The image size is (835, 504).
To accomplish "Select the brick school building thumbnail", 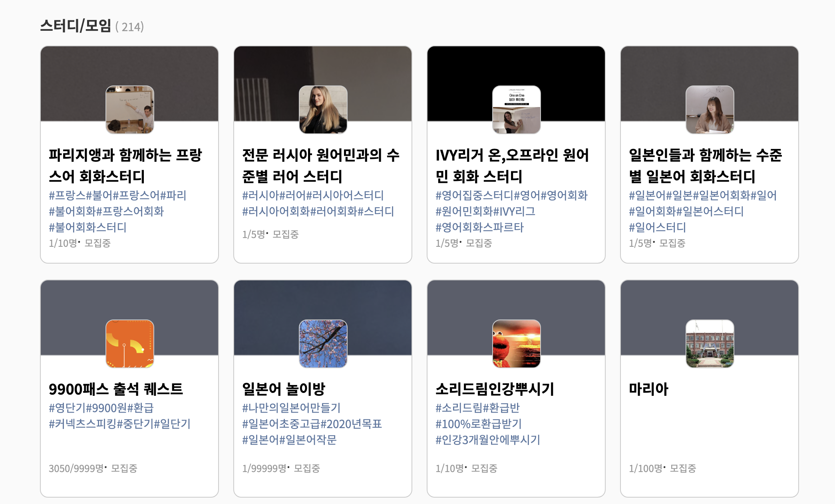I will (710, 343).
